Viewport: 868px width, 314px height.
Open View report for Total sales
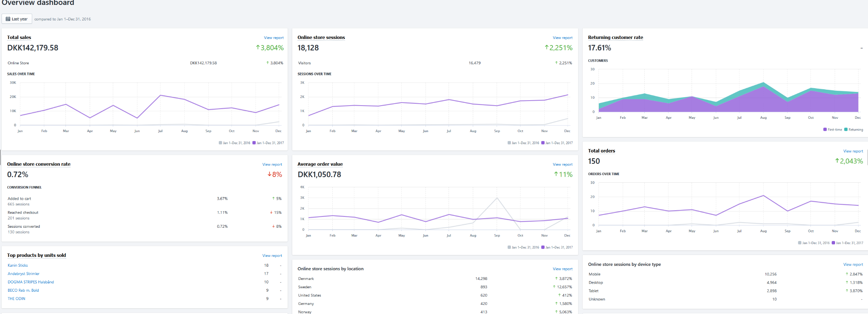pos(274,38)
